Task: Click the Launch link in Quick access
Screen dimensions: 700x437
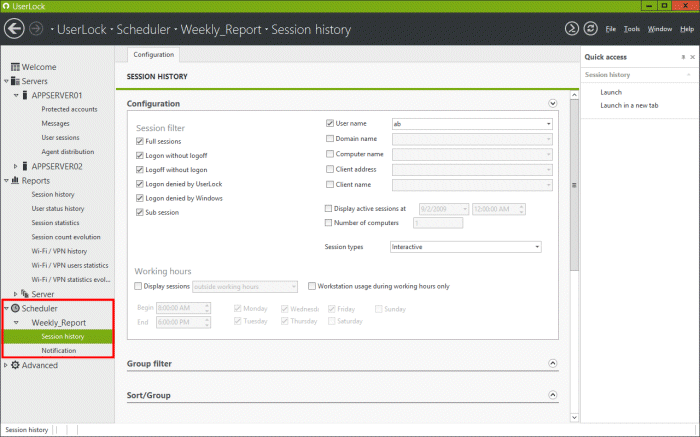Action: click(x=610, y=92)
